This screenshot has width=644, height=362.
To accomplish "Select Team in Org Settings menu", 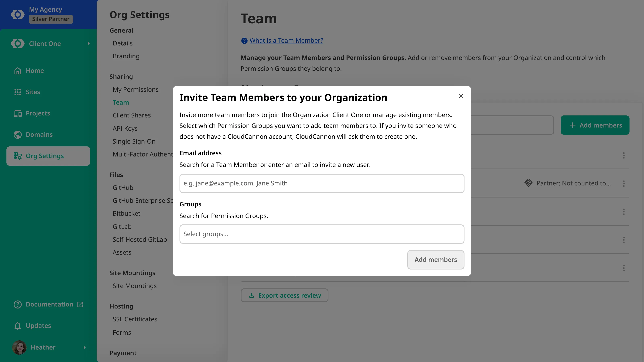I will [121, 102].
